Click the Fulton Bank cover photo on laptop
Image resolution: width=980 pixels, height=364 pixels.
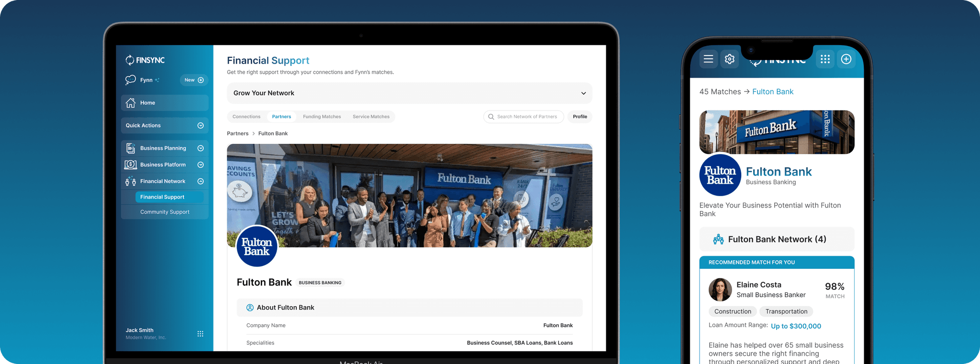410,196
